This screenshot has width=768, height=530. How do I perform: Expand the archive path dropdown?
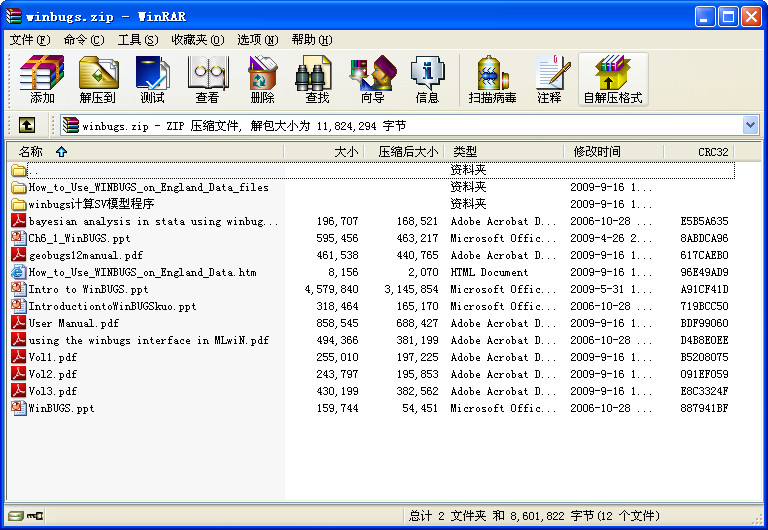tap(750, 125)
